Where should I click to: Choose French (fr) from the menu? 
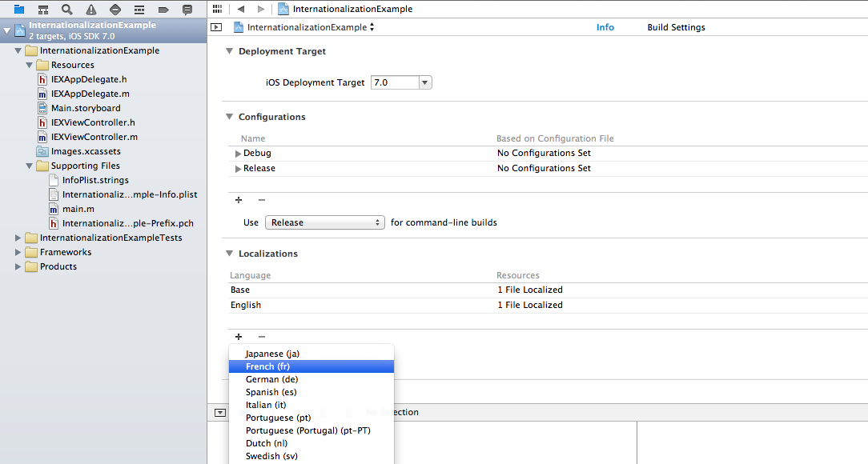point(311,366)
